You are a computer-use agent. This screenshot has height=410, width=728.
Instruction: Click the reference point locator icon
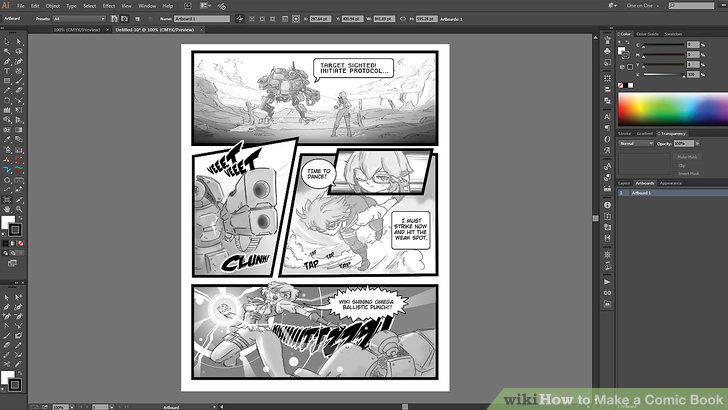click(295, 19)
